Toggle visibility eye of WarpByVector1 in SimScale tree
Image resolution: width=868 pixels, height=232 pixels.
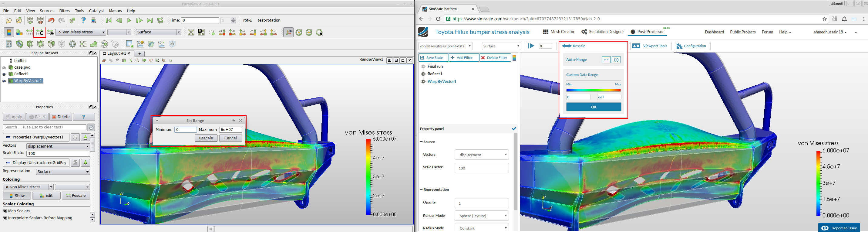(423, 82)
